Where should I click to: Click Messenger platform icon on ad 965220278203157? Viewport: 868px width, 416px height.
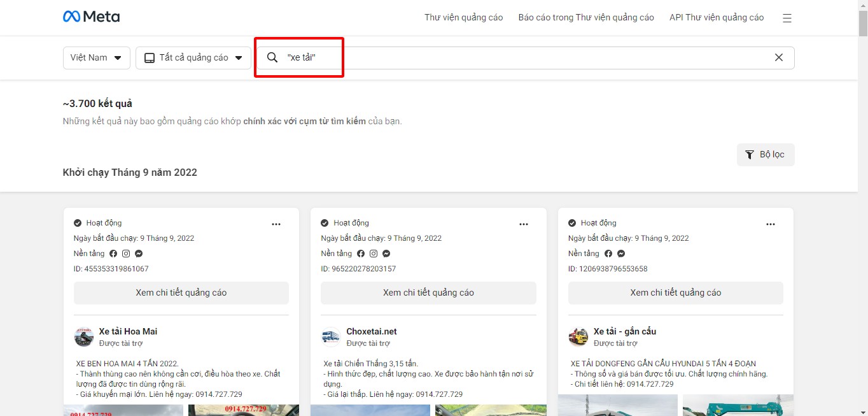click(386, 254)
